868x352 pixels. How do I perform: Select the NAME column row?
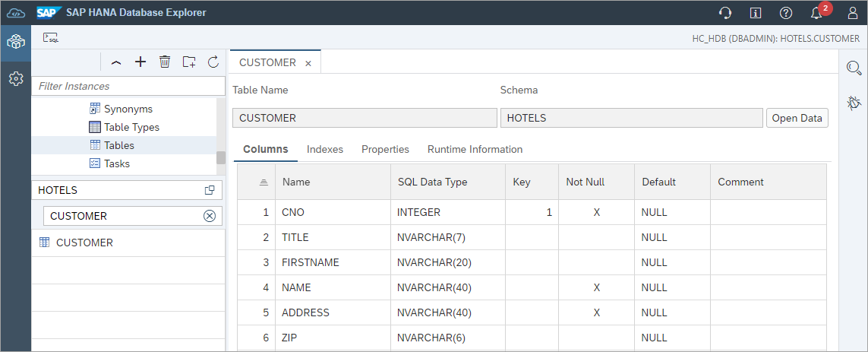coord(532,287)
